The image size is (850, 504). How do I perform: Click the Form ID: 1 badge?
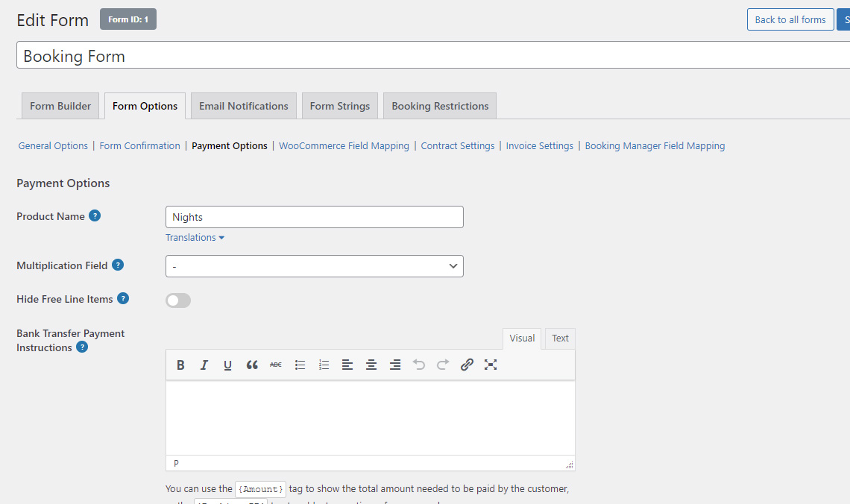[x=128, y=19]
